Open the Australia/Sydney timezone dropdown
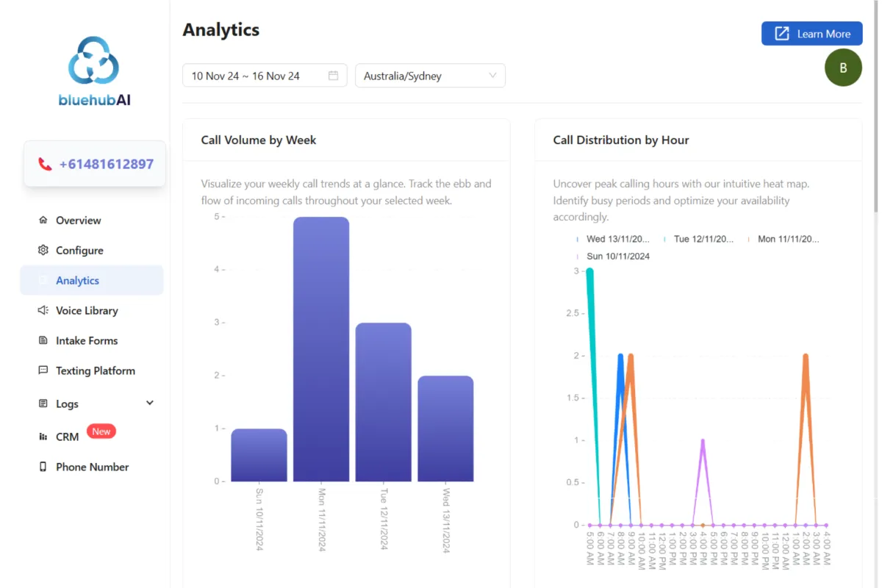 tap(430, 76)
